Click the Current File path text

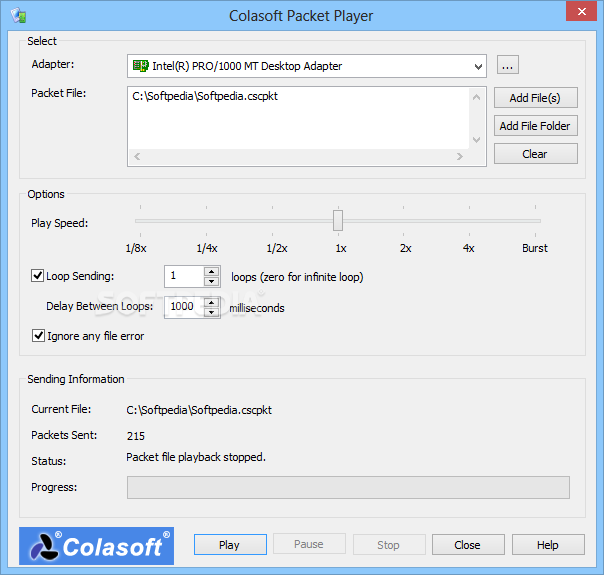pos(199,410)
